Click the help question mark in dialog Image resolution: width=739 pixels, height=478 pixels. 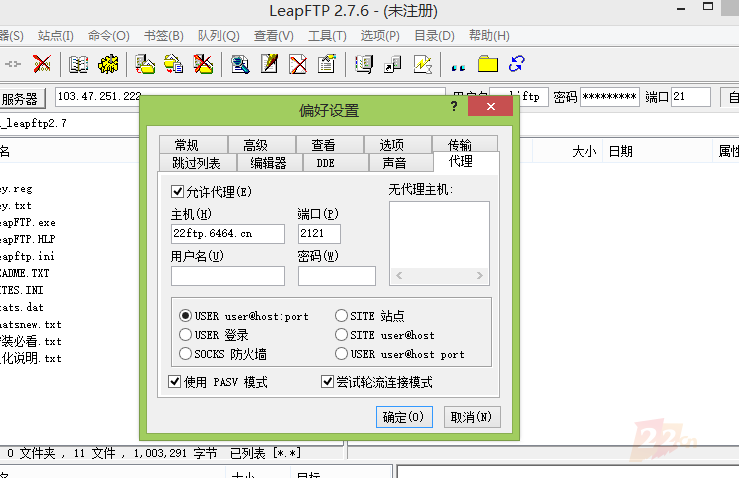tap(453, 106)
